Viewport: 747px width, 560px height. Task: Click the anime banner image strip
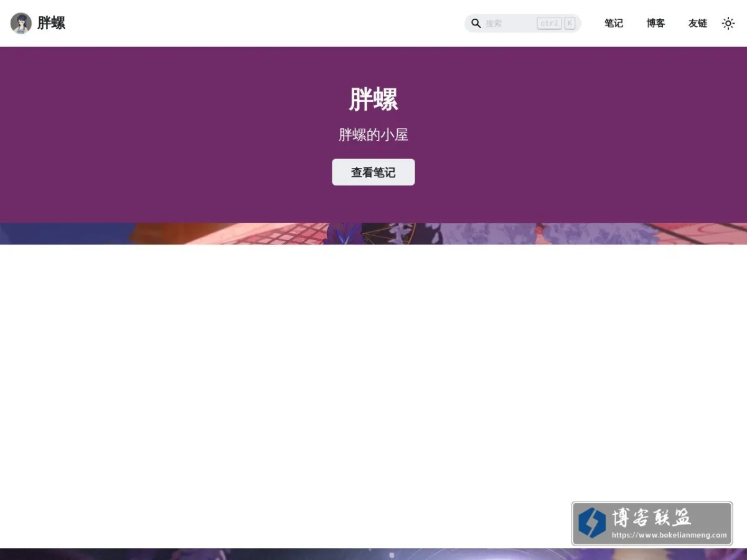tap(374, 233)
